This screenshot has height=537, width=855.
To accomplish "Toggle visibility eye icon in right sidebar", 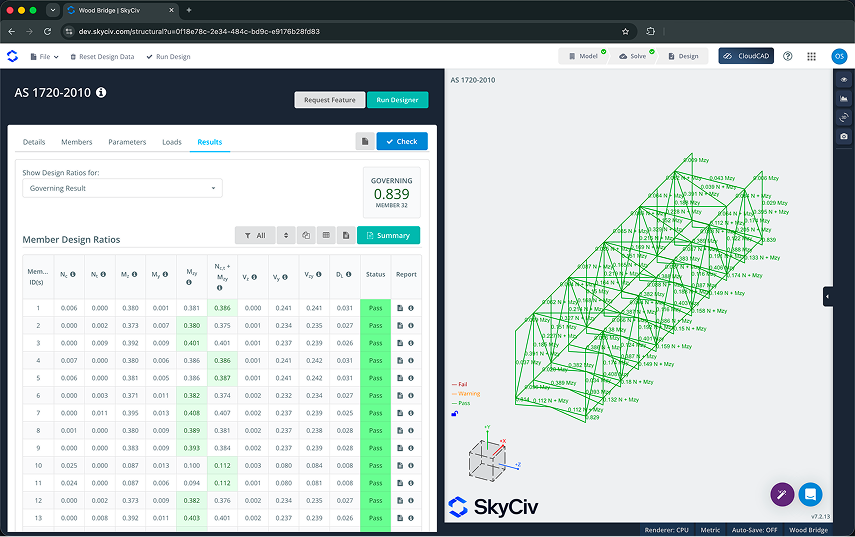I will point(844,80).
